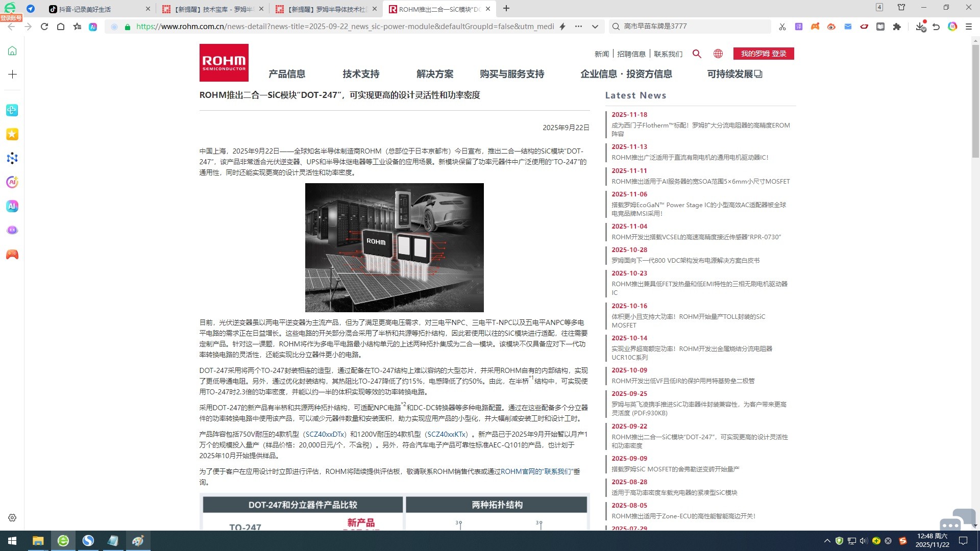Open the 2025-10-16 TOLL封装 news item

pyautogui.click(x=689, y=321)
